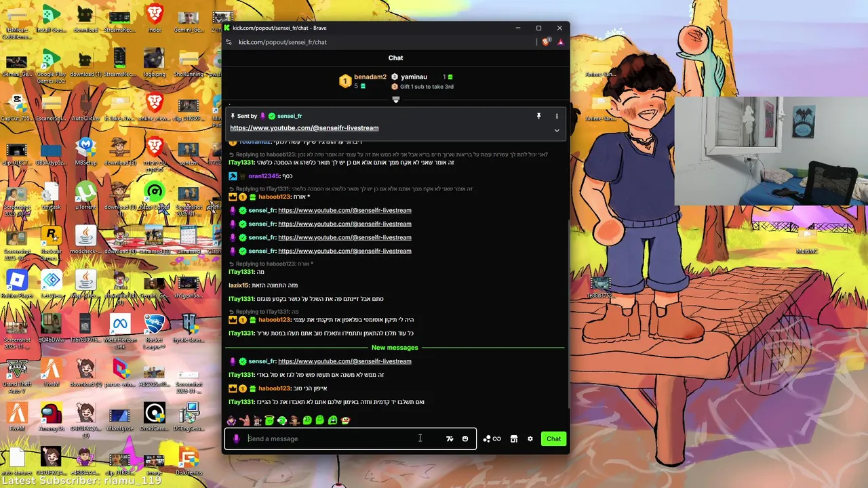Open Grand Theft Auto V desktop shortcut
The image size is (868, 488).
coord(17,375)
